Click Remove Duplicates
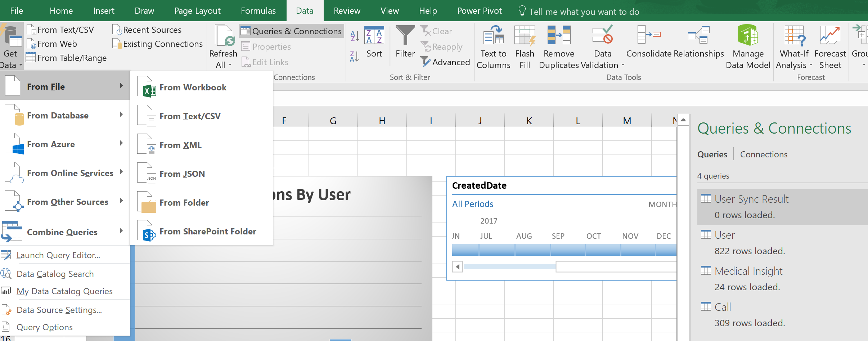This screenshot has height=341, width=868. tap(559, 47)
